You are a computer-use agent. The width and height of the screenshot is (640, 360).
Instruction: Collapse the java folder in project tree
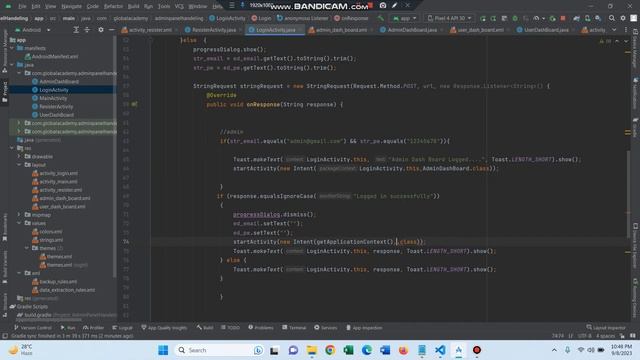point(12,65)
